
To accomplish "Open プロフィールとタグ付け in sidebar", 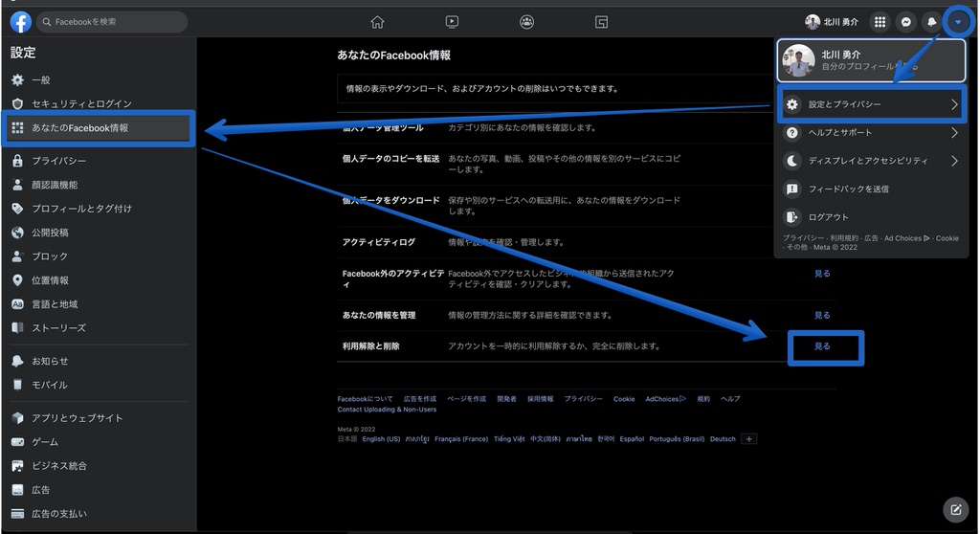I will point(99,209).
